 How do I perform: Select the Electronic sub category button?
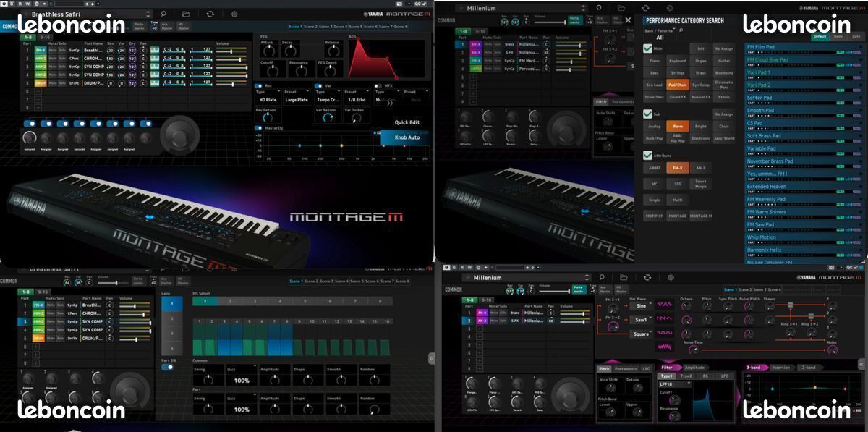(x=700, y=137)
